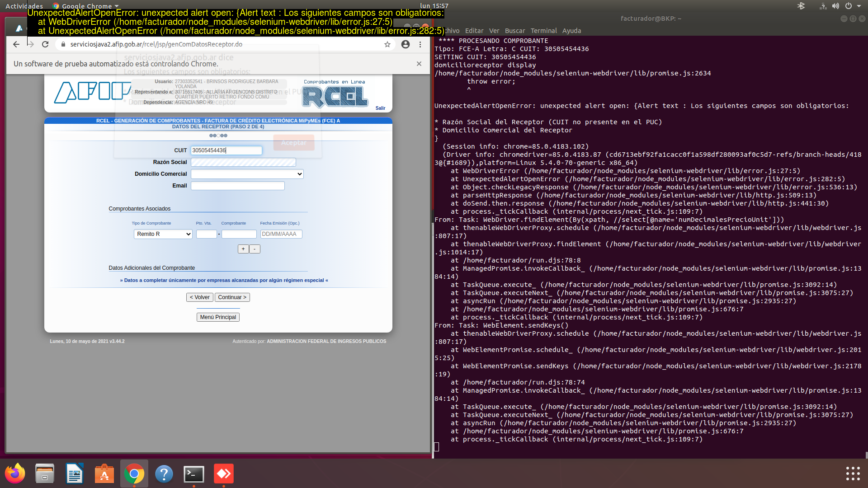Viewport: 868px width, 488px height.
Task: Bookmark this page with star icon
Action: [387, 44]
